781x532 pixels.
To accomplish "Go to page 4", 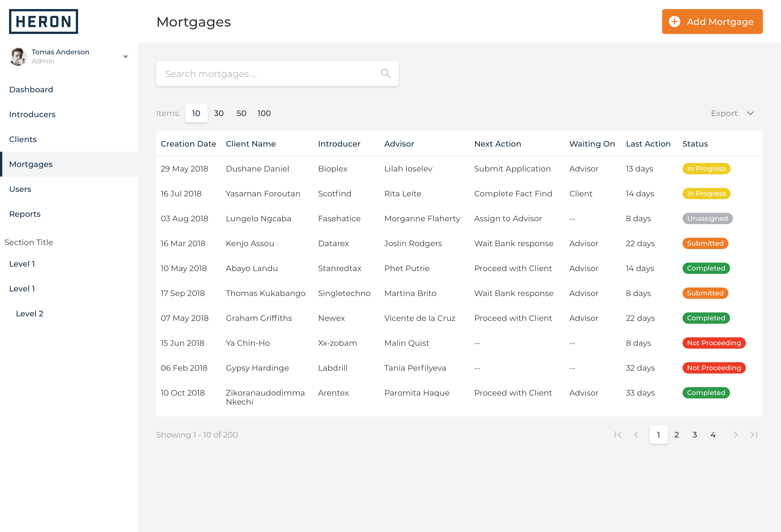I will 713,435.
